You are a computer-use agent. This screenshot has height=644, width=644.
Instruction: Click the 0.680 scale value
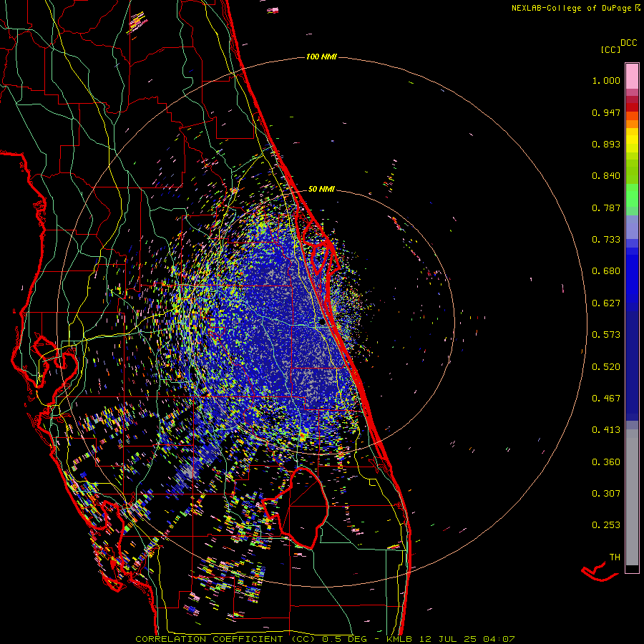click(x=606, y=271)
